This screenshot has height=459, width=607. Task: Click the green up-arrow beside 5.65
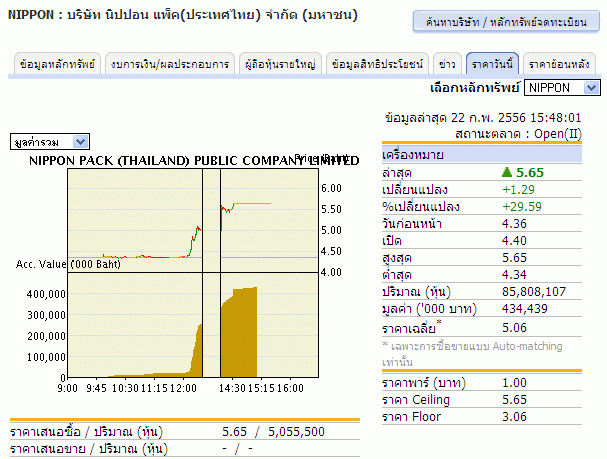pos(507,172)
